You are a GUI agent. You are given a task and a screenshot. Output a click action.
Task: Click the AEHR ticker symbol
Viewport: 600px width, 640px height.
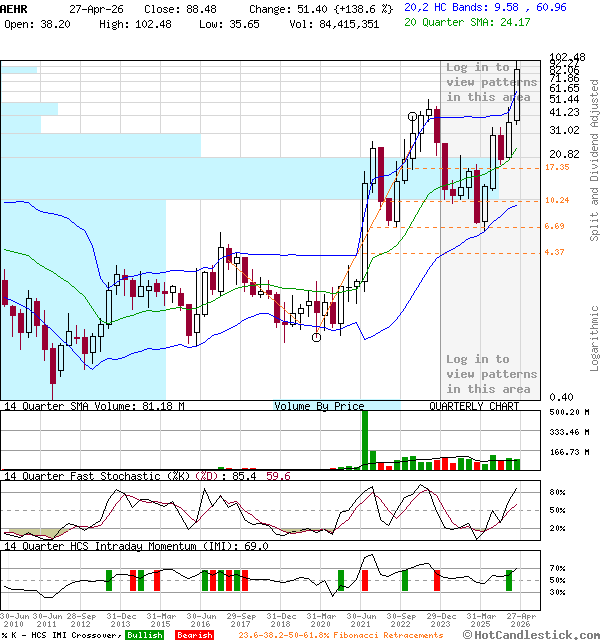[14, 7]
